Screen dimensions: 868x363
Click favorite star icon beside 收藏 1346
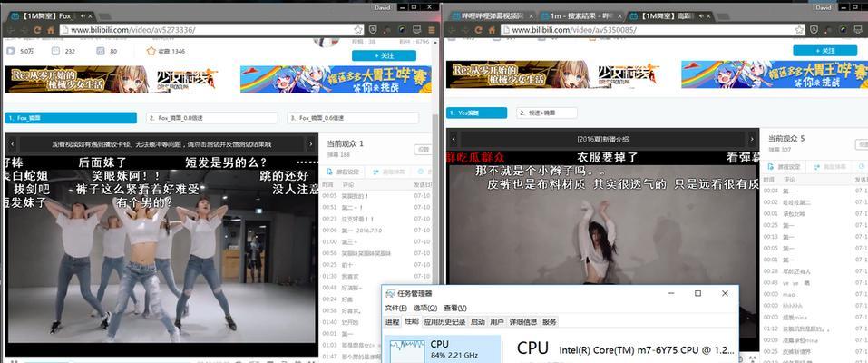pos(151,51)
